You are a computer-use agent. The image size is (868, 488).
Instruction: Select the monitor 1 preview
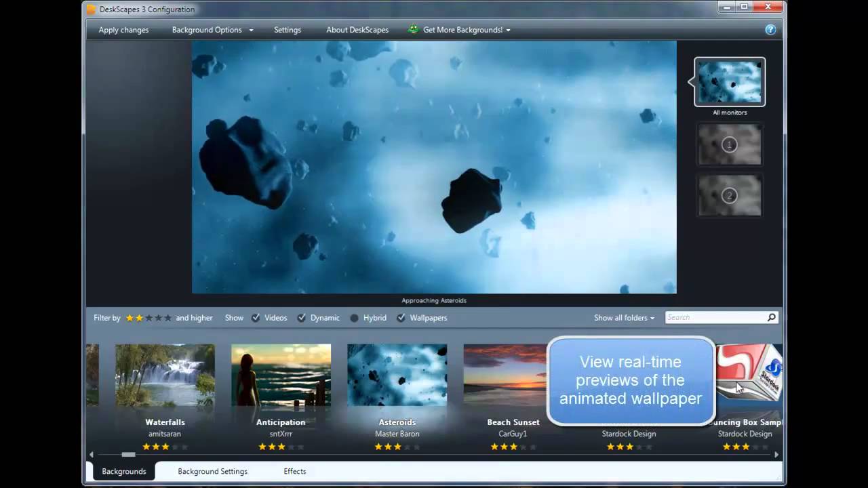730,144
